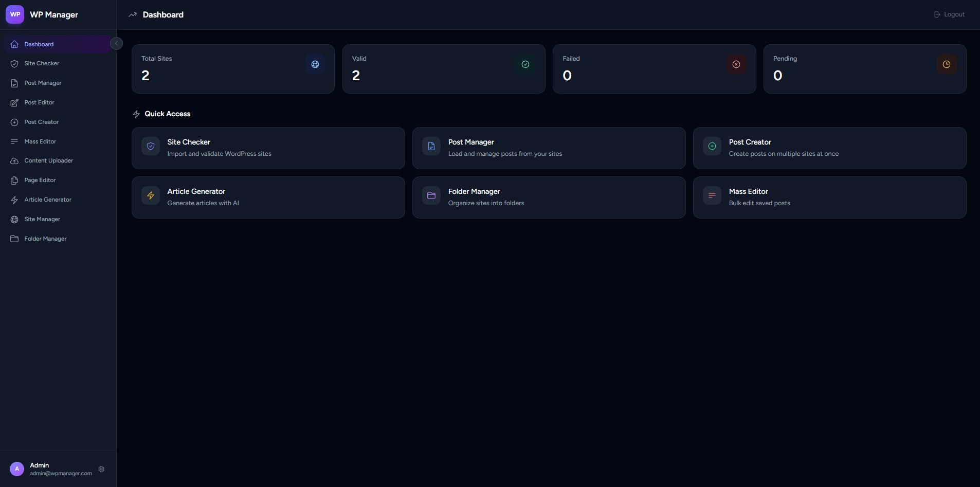Click the 'Admin' user name
The image size is (980, 487).
pos(40,465)
